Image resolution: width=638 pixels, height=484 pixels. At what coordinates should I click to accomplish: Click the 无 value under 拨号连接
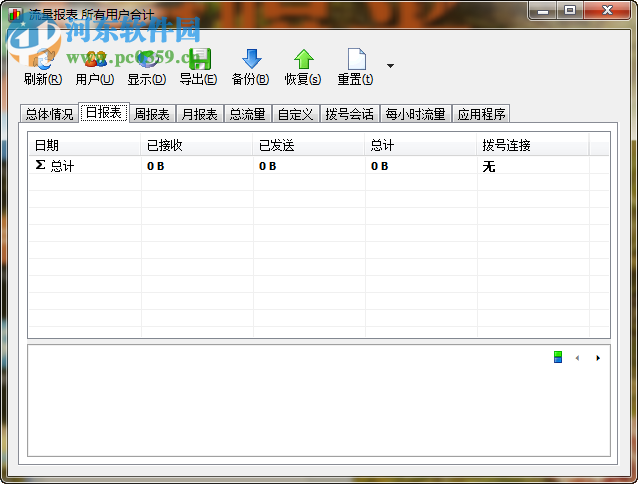point(489,166)
